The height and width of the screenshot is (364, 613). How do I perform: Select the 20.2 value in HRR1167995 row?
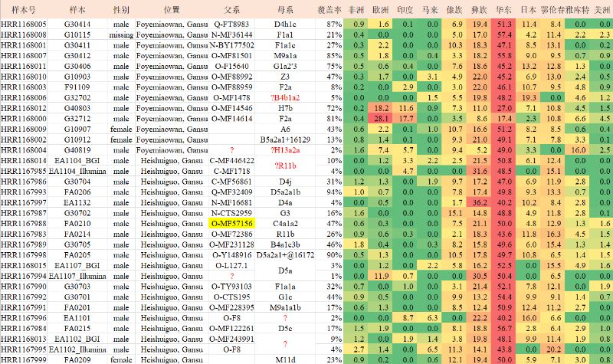coord(553,349)
